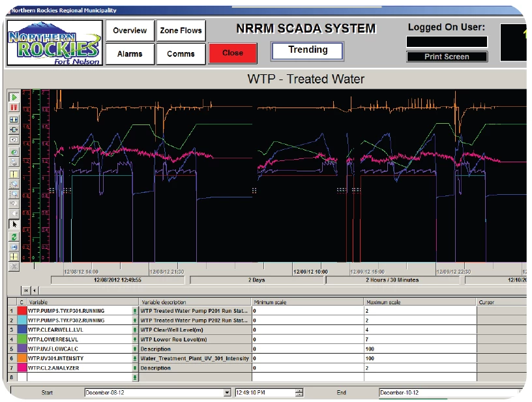Click the yellow vertical cursor line icon
Image resolution: width=532 pixels, height=402 pixels.
click(14, 174)
